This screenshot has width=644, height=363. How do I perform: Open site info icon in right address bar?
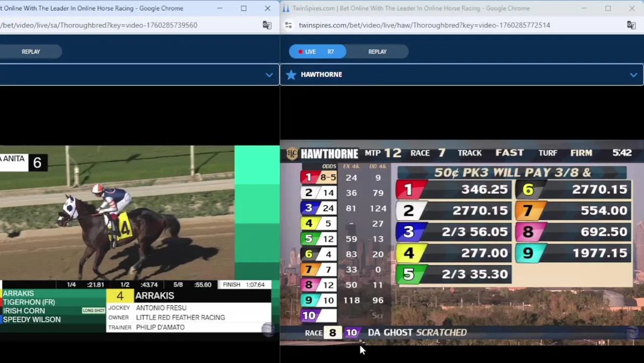pyautogui.click(x=288, y=25)
